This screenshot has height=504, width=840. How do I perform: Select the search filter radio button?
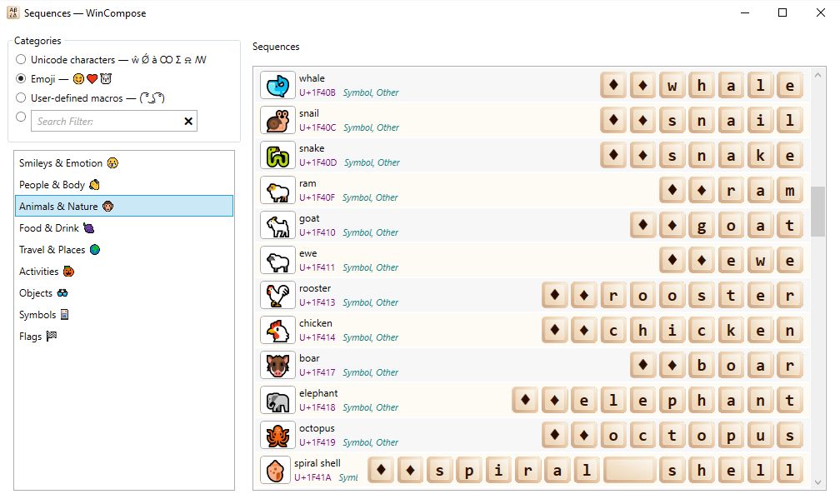click(21, 117)
